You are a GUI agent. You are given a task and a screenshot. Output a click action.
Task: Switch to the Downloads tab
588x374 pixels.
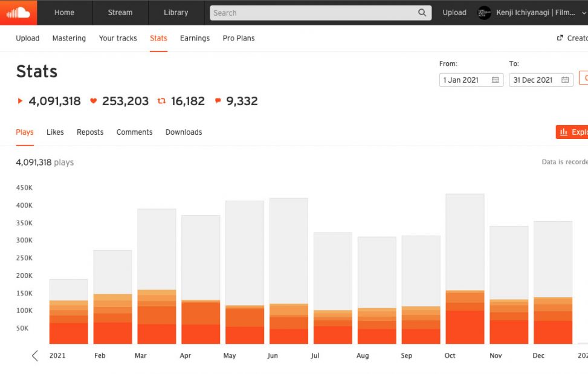click(184, 132)
